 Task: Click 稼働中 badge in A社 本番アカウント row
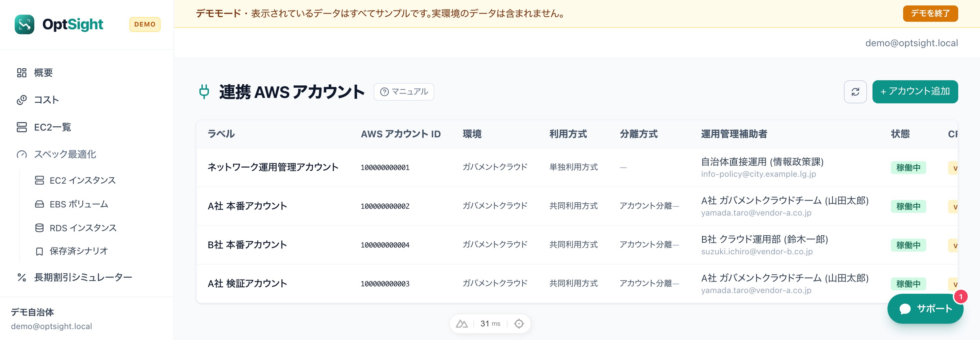coord(908,206)
